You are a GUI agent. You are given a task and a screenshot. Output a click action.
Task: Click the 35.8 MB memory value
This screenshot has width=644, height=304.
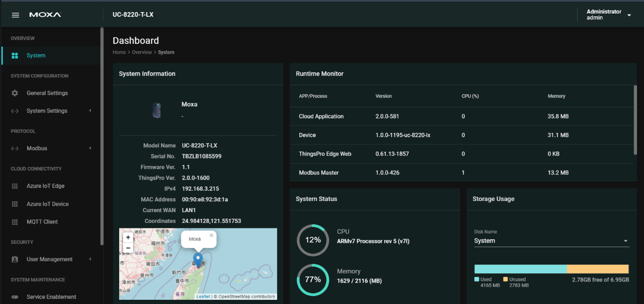tap(558, 117)
